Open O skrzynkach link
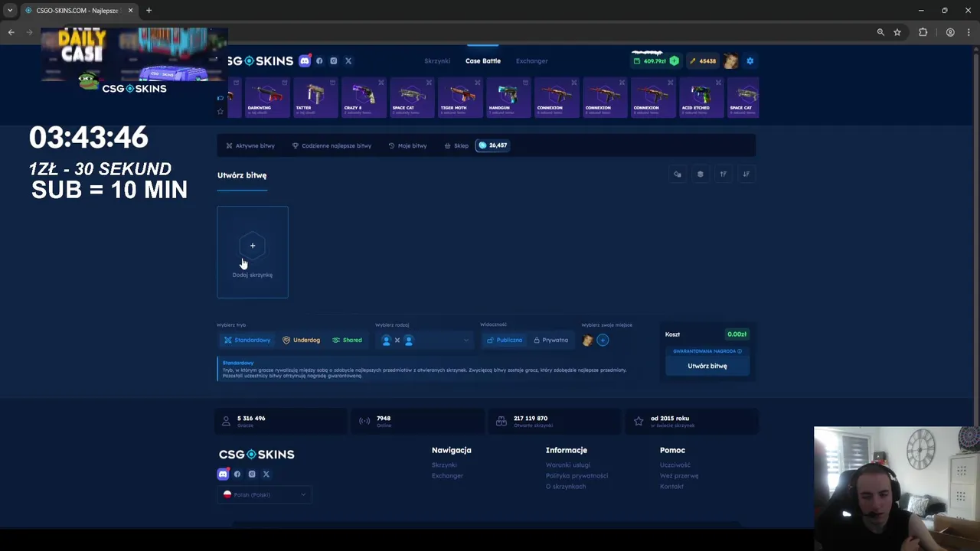 point(566,486)
